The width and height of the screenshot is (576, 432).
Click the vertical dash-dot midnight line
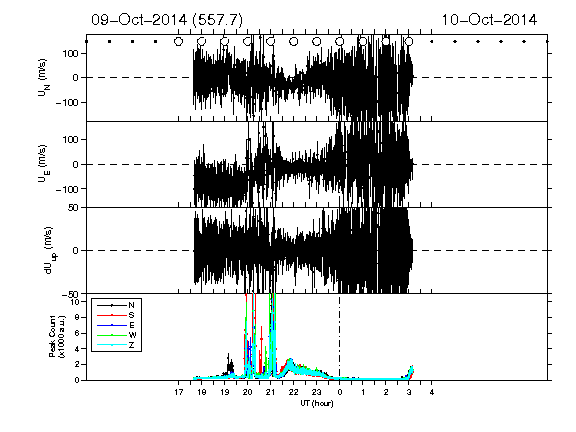point(339,336)
